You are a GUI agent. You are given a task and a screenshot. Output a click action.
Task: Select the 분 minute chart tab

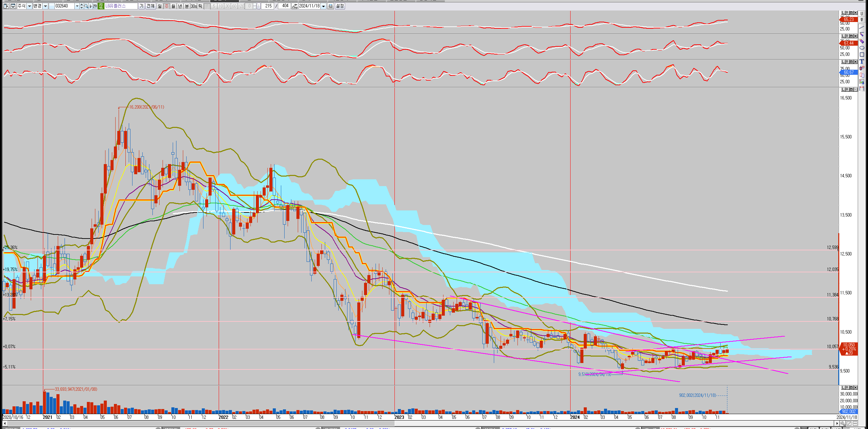[x=187, y=6]
